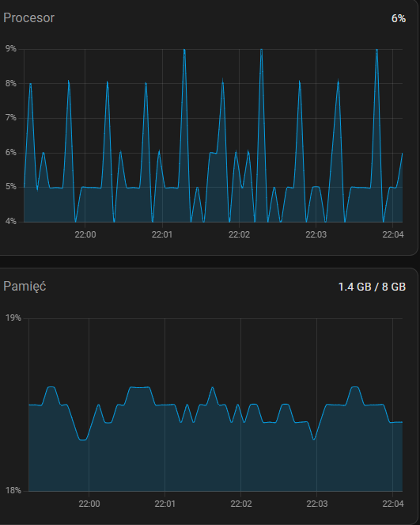Select the 22:01 label on Pamięć chart

pyautogui.click(x=165, y=504)
